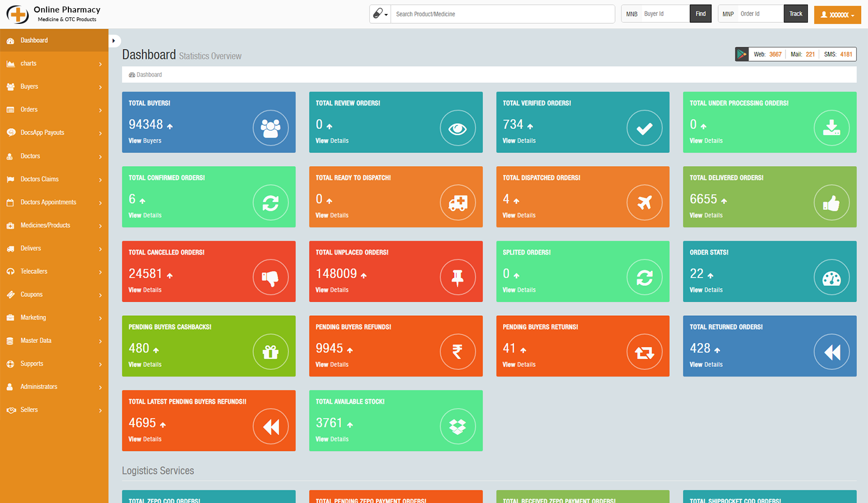
Task: Open Marketing in the sidebar
Action: pyautogui.click(x=54, y=317)
